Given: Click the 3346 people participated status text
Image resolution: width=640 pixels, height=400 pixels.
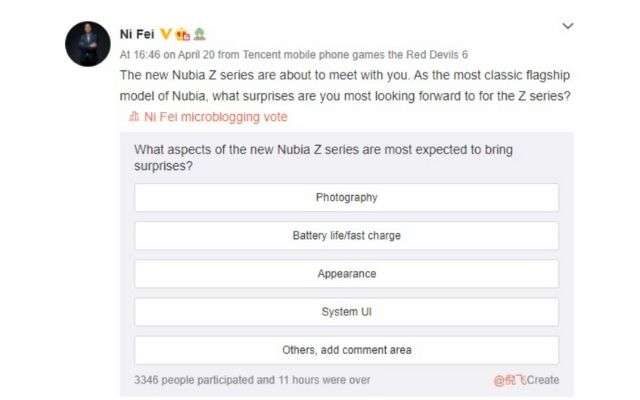Looking at the screenshot, I should (x=252, y=380).
